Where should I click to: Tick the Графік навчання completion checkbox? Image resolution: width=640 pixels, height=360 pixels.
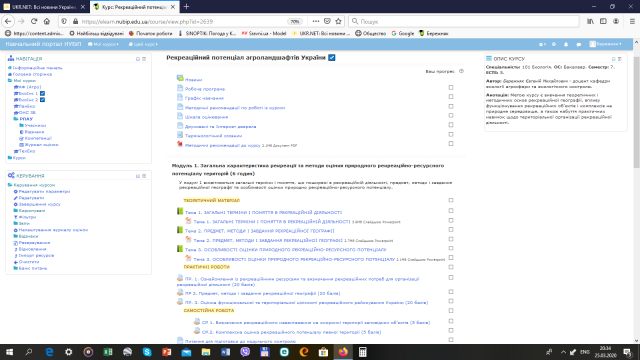(x=451, y=97)
